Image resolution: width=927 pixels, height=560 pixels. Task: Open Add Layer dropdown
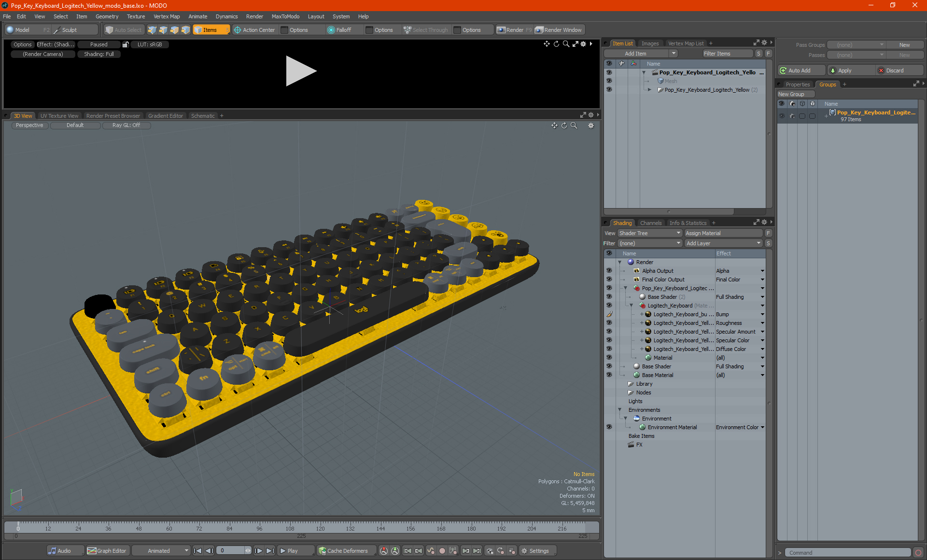[724, 243]
